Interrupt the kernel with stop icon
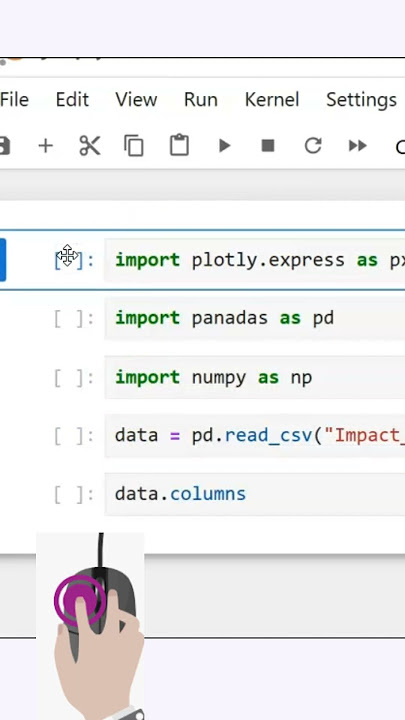 click(268, 146)
